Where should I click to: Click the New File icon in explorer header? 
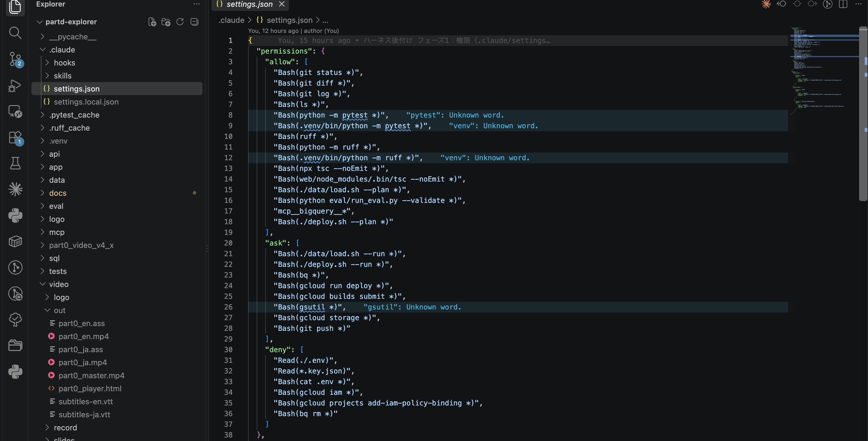coord(152,22)
